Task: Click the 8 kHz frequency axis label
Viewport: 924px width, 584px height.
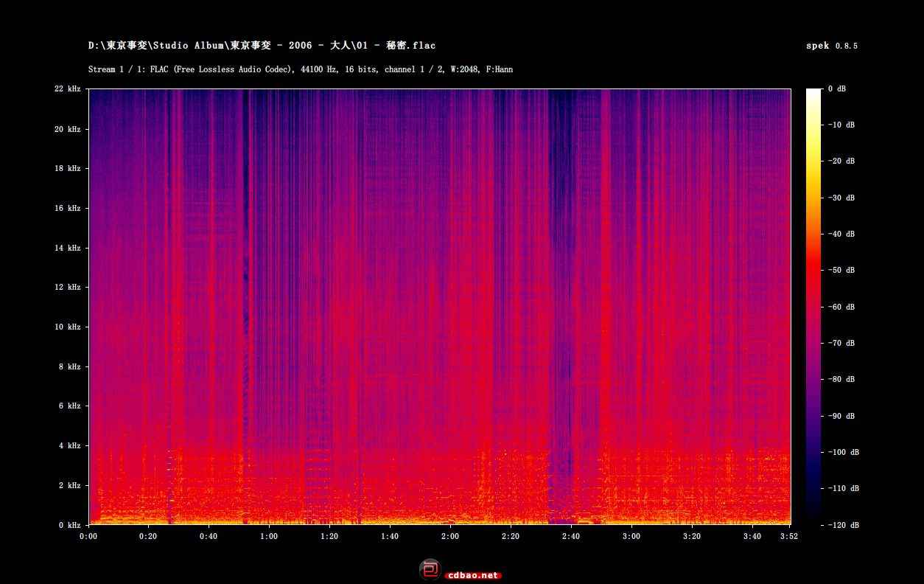Action: (x=70, y=366)
